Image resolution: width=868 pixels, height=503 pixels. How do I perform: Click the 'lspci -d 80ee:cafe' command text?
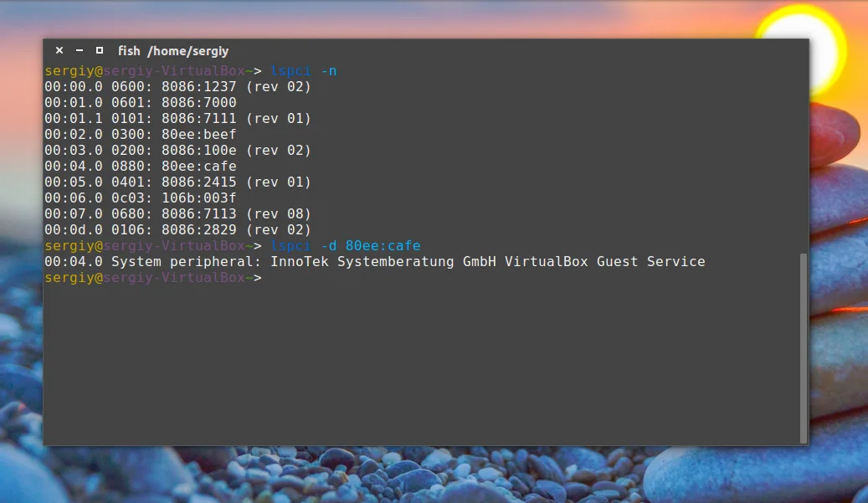(x=346, y=246)
